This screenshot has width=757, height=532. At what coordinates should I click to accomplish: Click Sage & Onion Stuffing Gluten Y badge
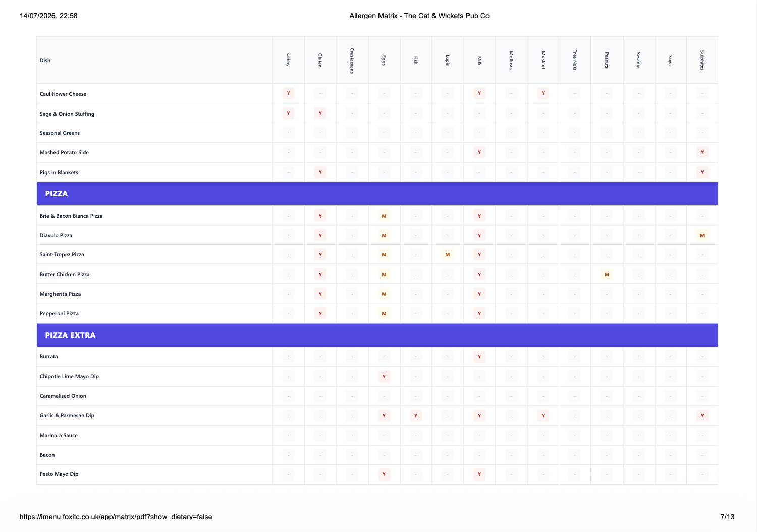pyautogui.click(x=320, y=113)
